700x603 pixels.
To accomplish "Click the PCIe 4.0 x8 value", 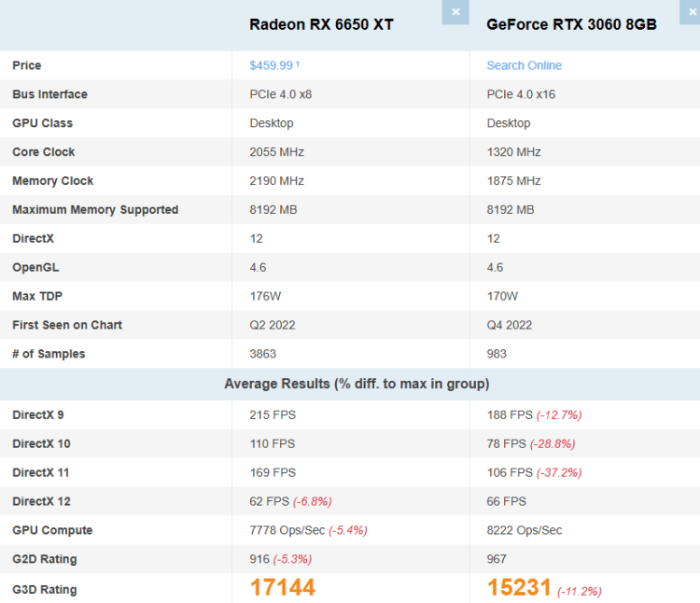I will [x=280, y=94].
